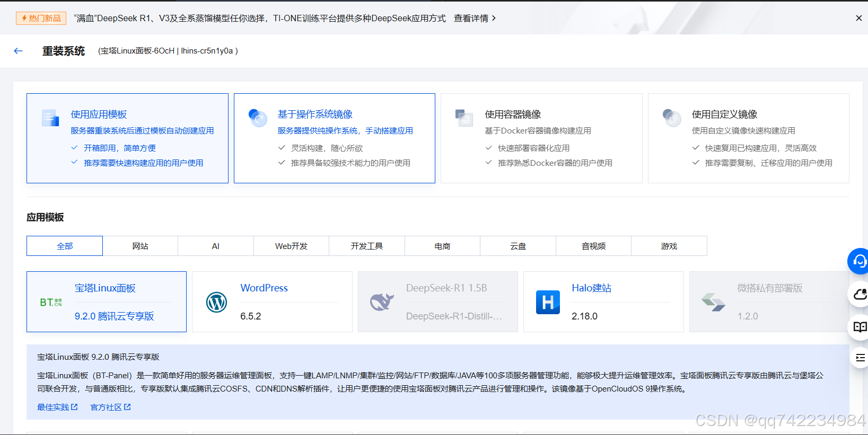Open the customer service headset button
Screen dimensions: 868x435
pos(859,261)
